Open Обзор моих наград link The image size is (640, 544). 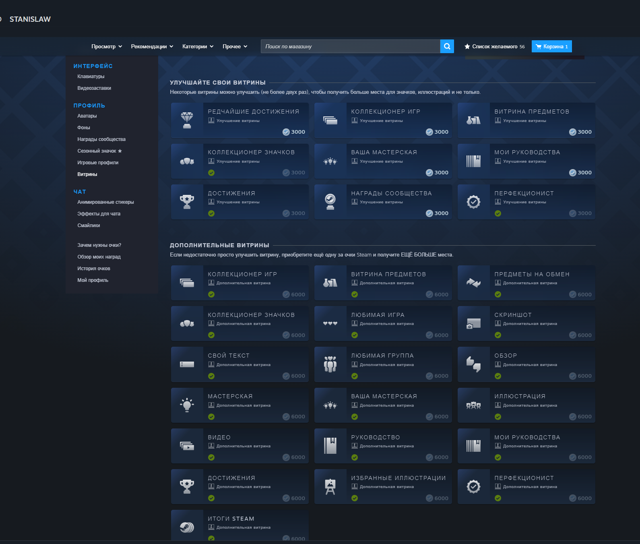[x=99, y=257]
